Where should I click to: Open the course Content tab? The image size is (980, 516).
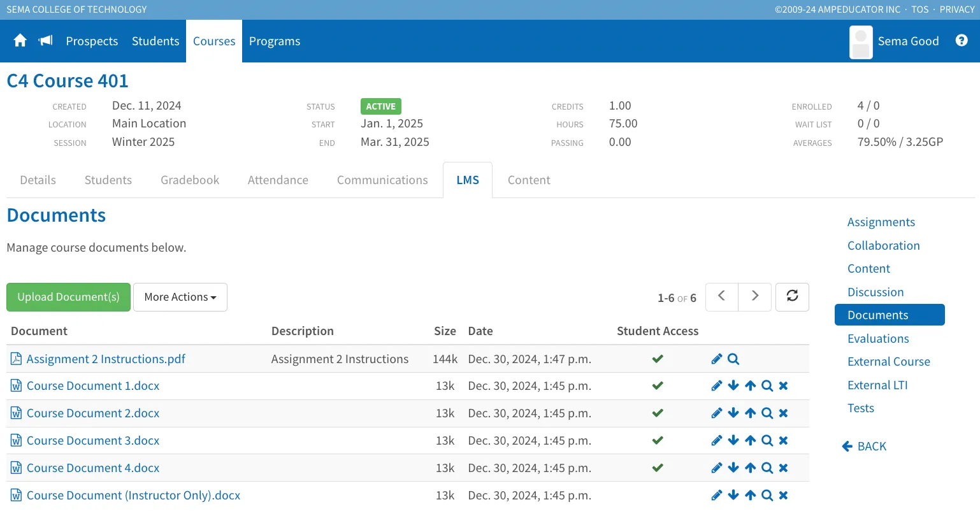pos(529,180)
